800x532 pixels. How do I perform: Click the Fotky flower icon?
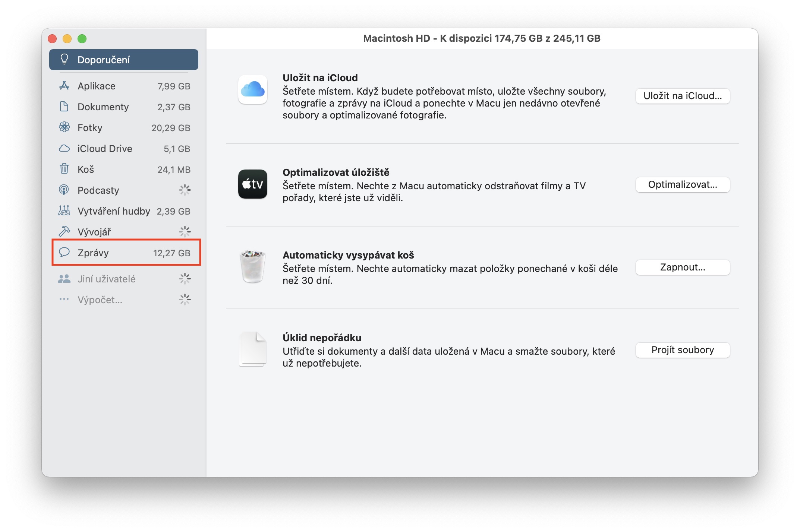point(64,127)
